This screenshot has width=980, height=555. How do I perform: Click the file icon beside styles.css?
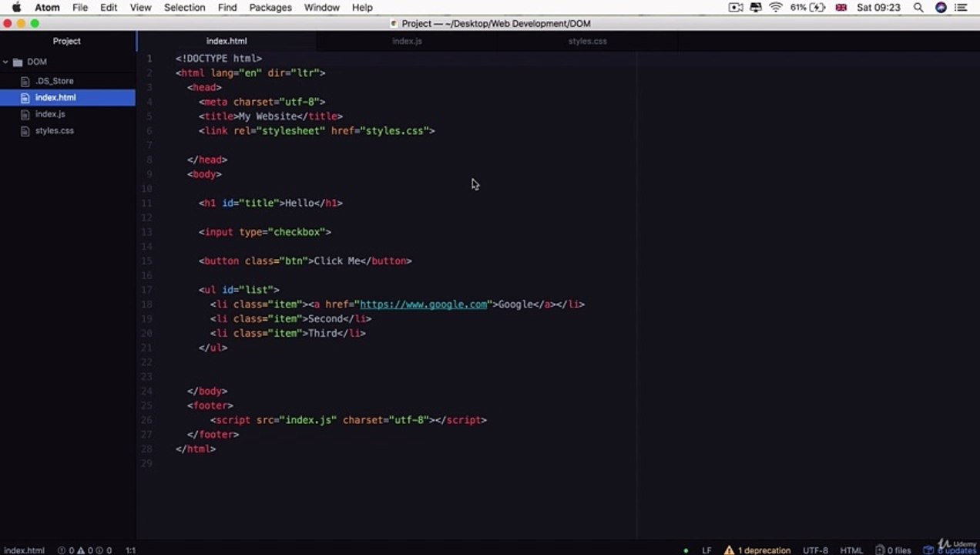pyautogui.click(x=26, y=131)
